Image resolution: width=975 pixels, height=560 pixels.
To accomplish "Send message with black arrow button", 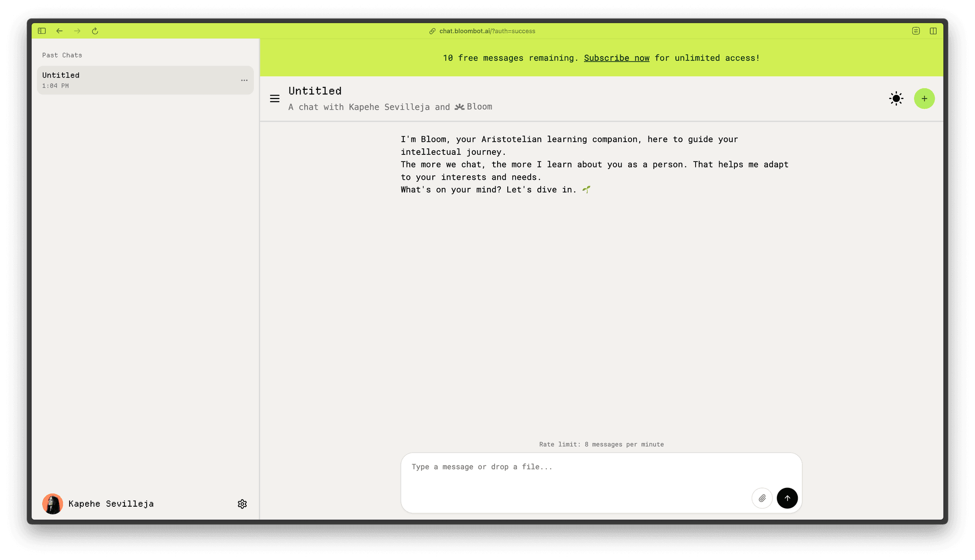I will pos(787,498).
